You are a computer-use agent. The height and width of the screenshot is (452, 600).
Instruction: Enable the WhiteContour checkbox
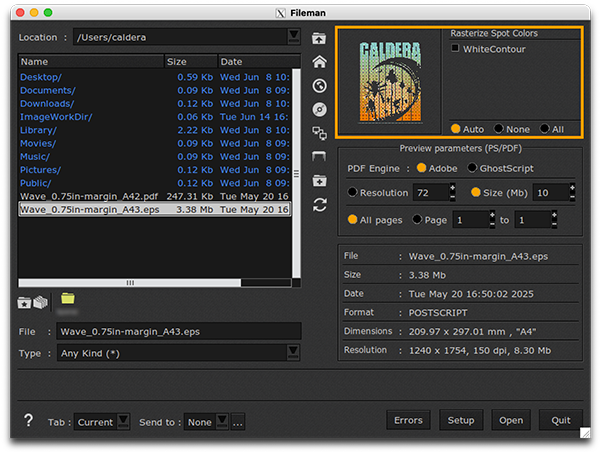tap(456, 48)
